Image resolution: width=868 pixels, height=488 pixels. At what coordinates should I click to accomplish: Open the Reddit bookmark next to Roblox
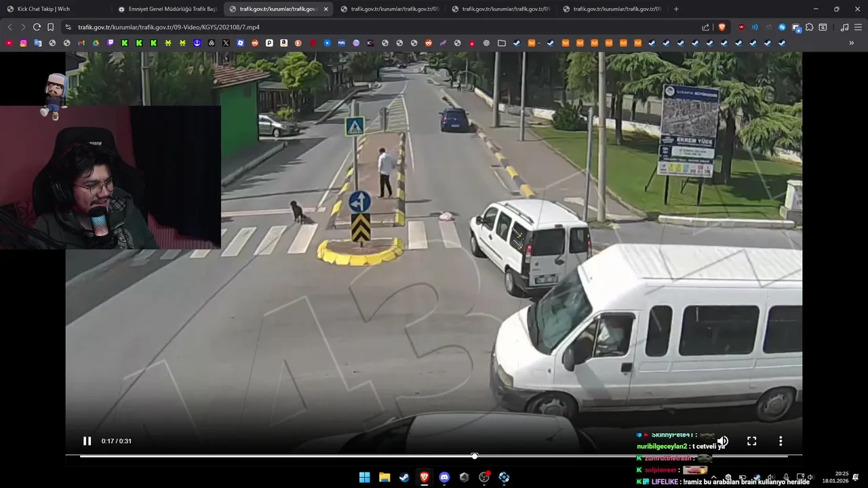(255, 43)
